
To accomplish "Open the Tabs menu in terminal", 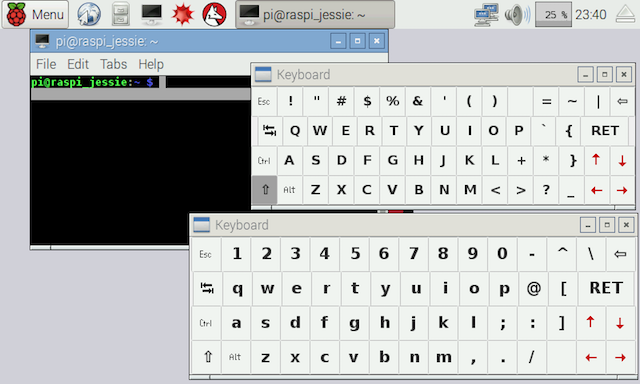I will [x=113, y=64].
